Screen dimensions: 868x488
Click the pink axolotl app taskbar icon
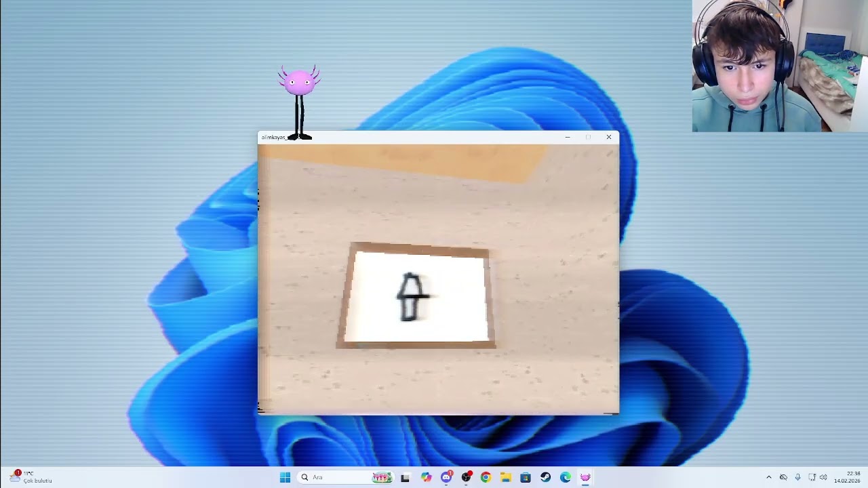(585, 477)
